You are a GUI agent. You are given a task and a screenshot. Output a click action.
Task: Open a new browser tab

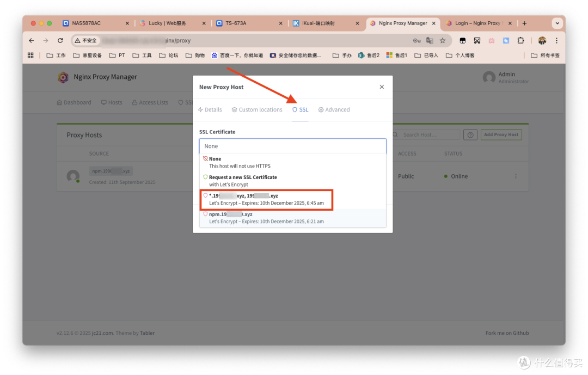coord(524,23)
